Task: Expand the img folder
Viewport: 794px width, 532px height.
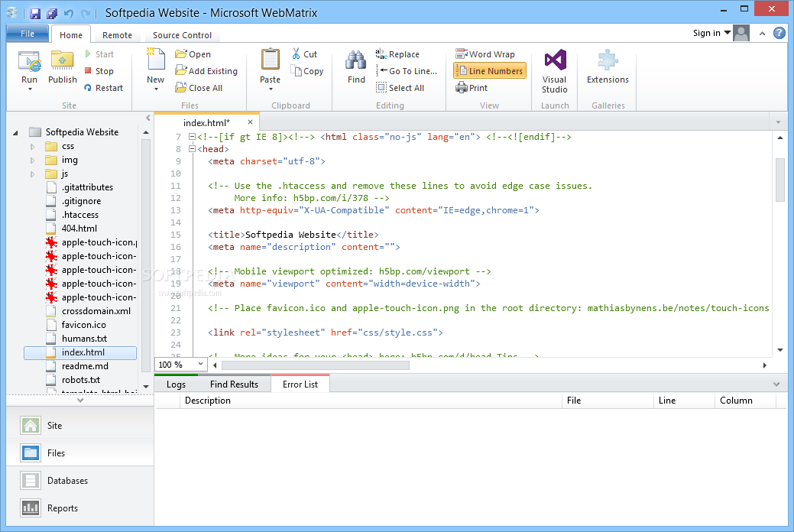Action: point(32,160)
